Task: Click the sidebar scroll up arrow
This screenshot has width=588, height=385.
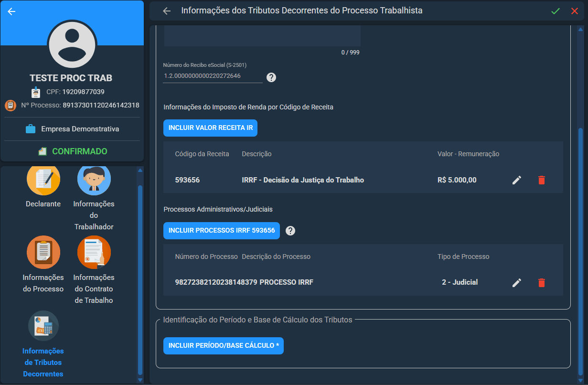Action: [x=140, y=170]
